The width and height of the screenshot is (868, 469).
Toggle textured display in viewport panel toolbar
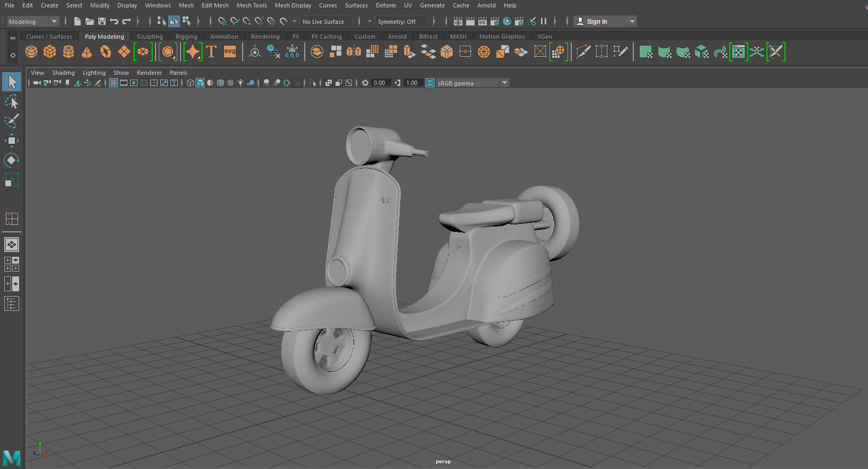point(230,83)
